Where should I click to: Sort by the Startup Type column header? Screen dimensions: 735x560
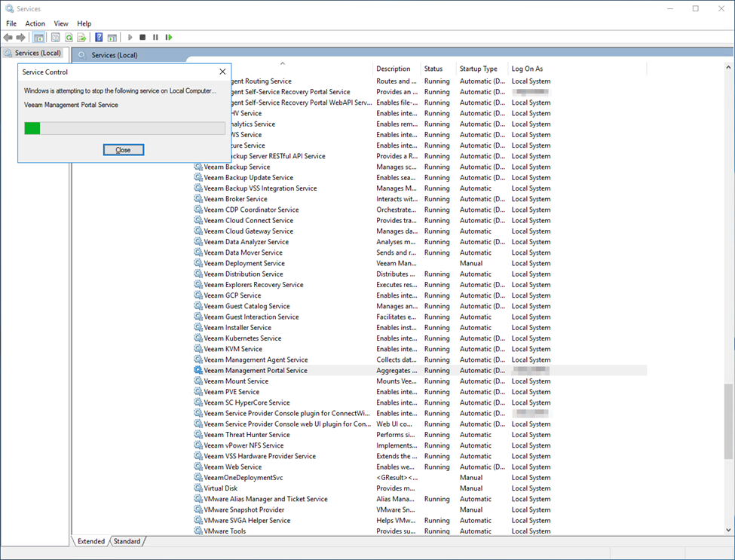coord(479,69)
